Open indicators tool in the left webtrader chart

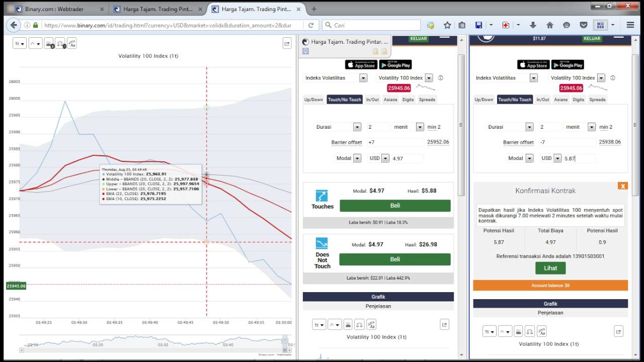[x=49, y=44]
